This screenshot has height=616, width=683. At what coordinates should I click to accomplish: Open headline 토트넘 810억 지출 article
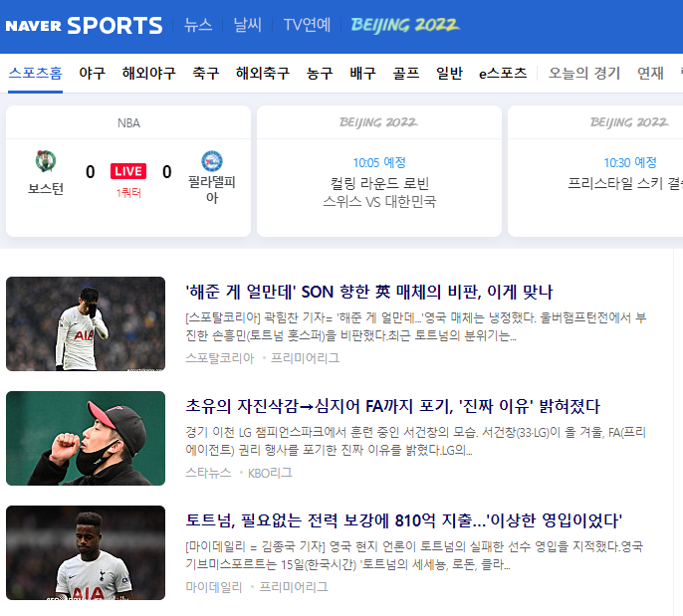404,520
